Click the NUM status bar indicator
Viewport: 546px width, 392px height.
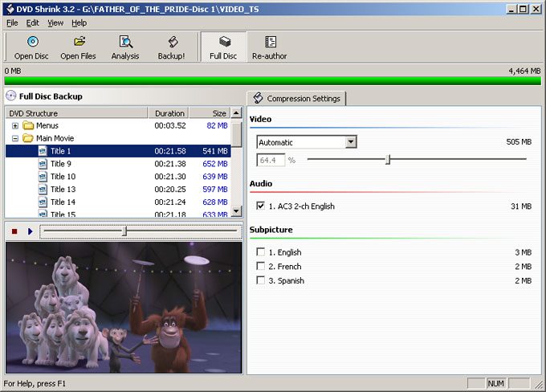(496, 383)
